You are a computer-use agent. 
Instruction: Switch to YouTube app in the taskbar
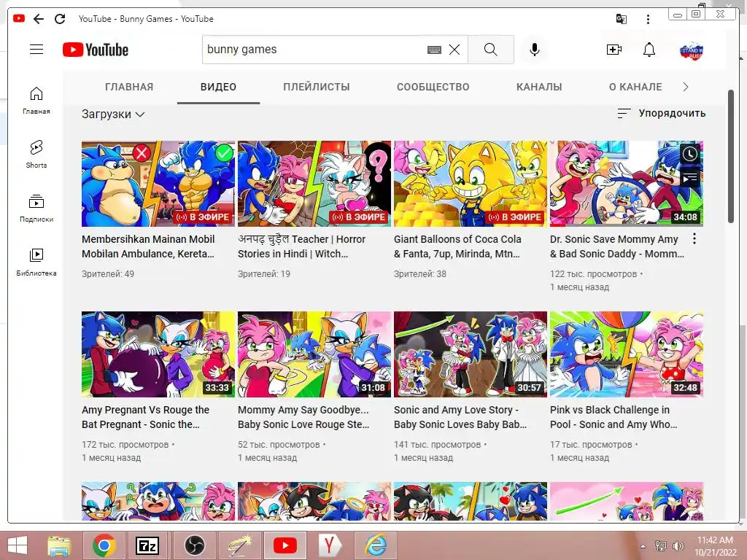(x=285, y=545)
